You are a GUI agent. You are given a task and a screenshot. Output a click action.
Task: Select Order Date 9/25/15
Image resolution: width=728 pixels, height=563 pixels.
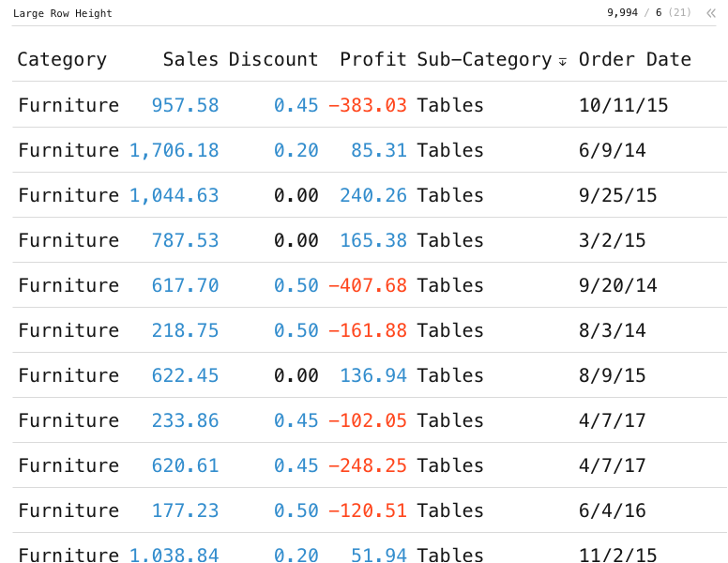pyautogui.click(x=617, y=195)
